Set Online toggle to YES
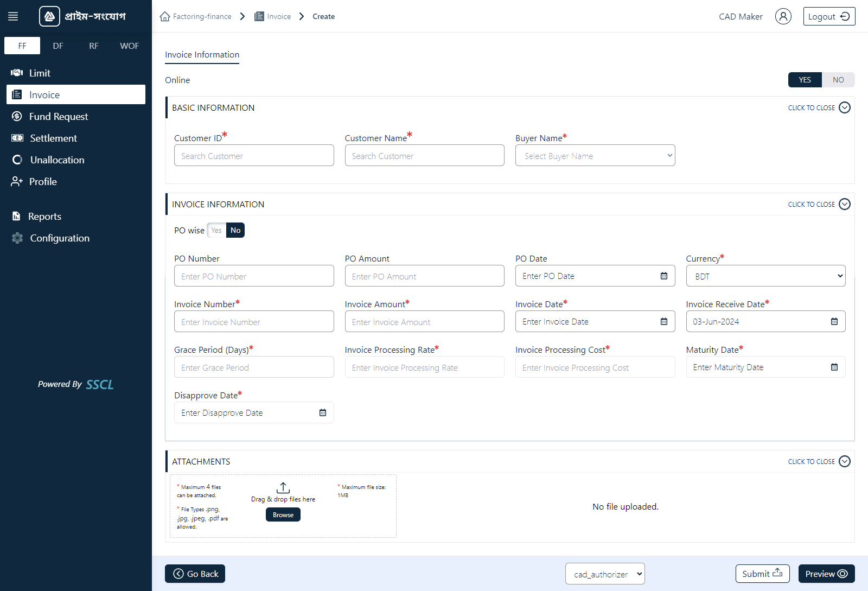Viewport: 868px width, 591px height. pyautogui.click(x=805, y=80)
